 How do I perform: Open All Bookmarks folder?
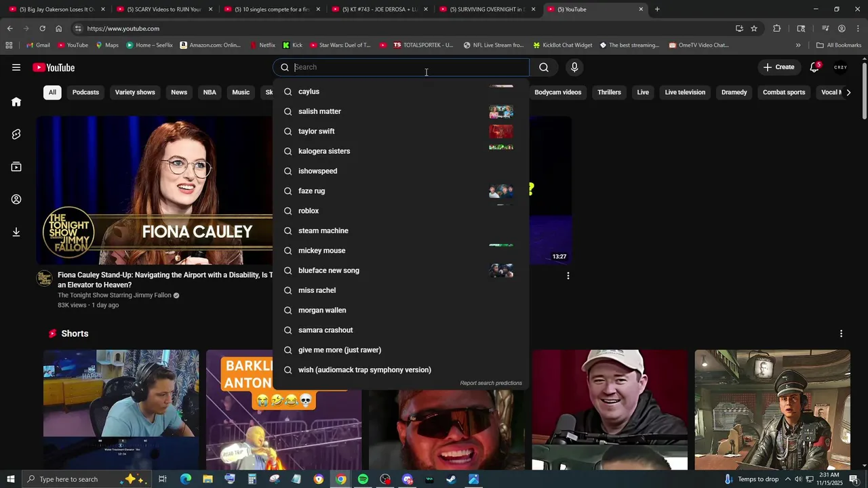pyautogui.click(x=839, y=45)
